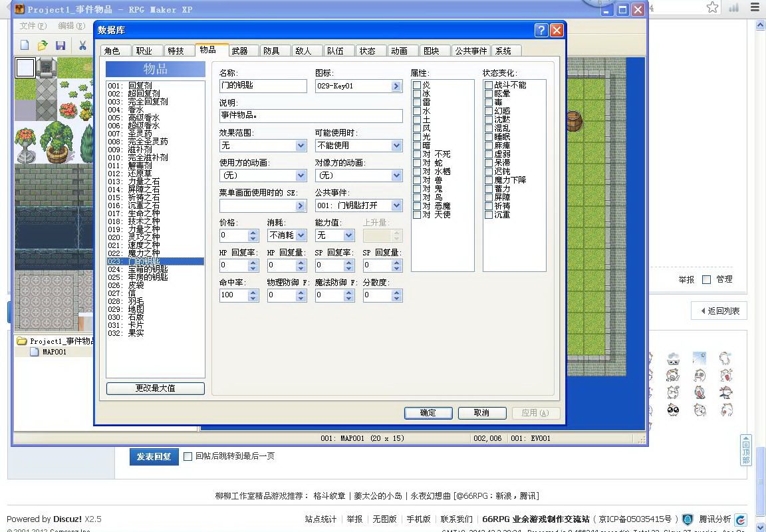Click the Project1 folder icon in map tree

21,341
